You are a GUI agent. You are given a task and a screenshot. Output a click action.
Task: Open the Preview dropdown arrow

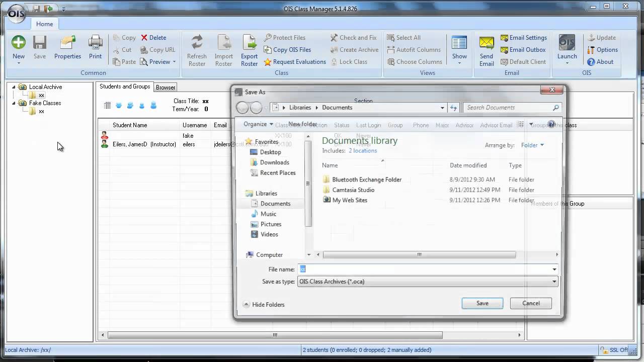pos(174,62)
